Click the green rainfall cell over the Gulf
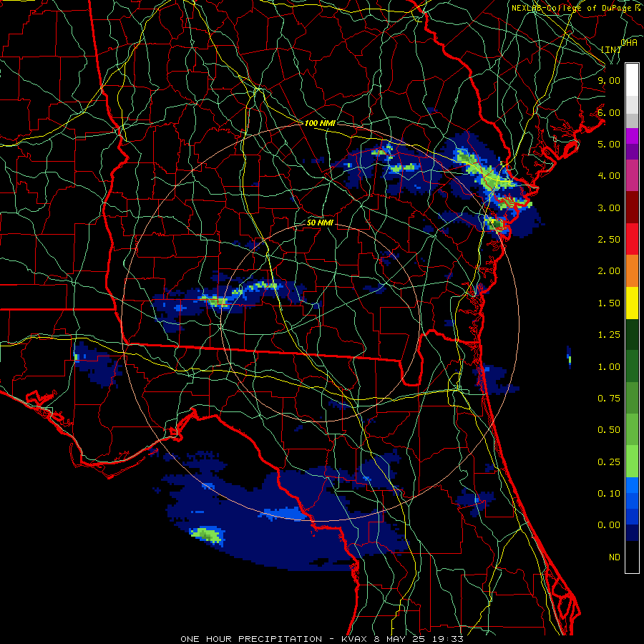Screen dimensions: 644x644 [x=207, y=535]
